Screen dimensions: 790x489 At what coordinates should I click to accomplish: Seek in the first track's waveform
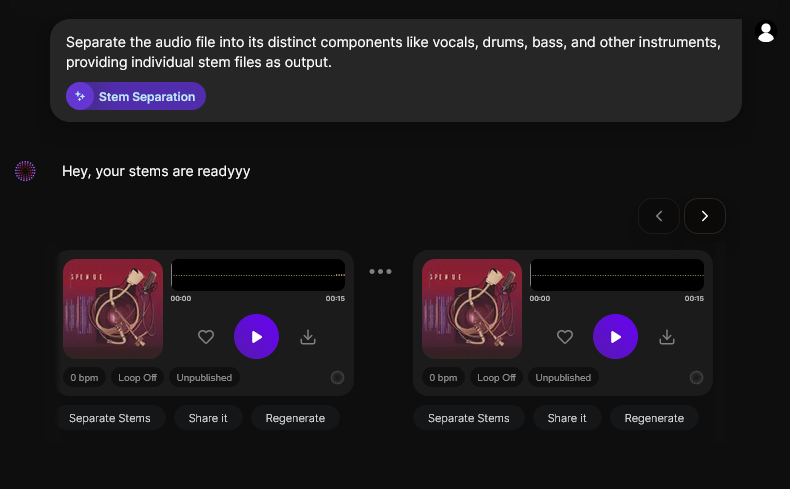tap(258, 275)
